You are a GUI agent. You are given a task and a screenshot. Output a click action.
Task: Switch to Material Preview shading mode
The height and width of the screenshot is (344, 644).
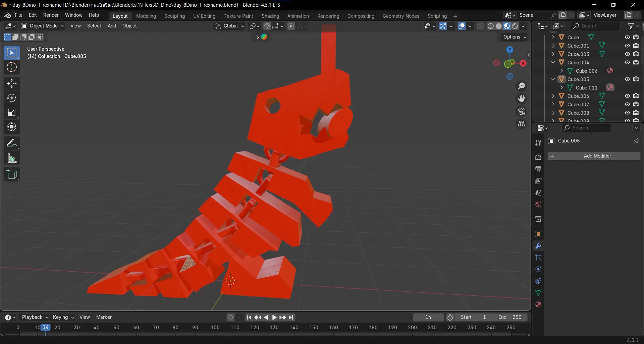tap(507, 26)
